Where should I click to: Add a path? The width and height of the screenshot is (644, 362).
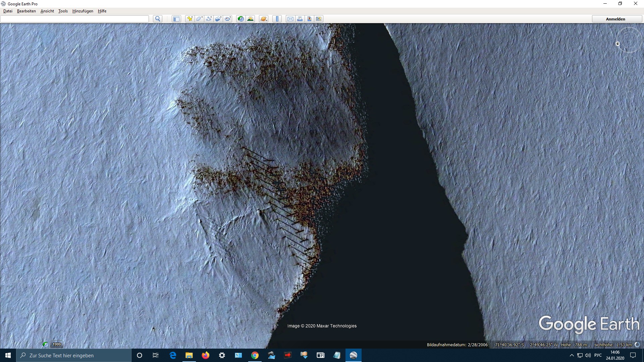pyautogui.click(x=209, y=19)
